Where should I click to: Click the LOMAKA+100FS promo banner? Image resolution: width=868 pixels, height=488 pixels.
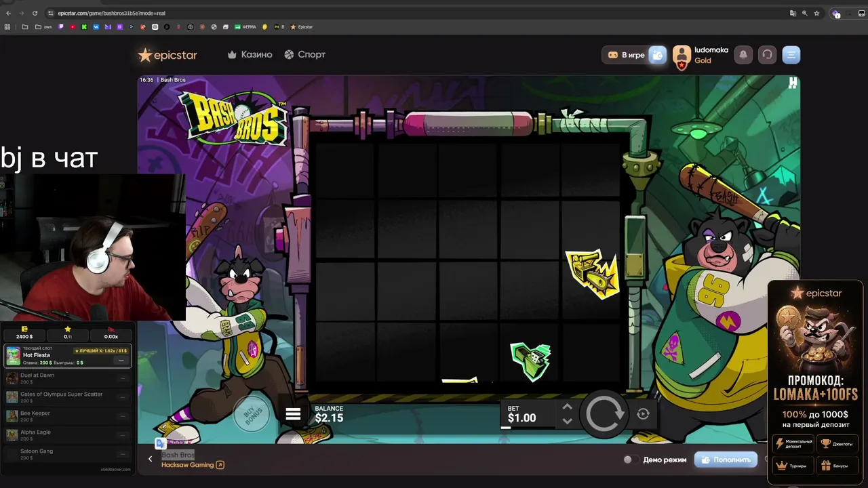tap(815, 382)
